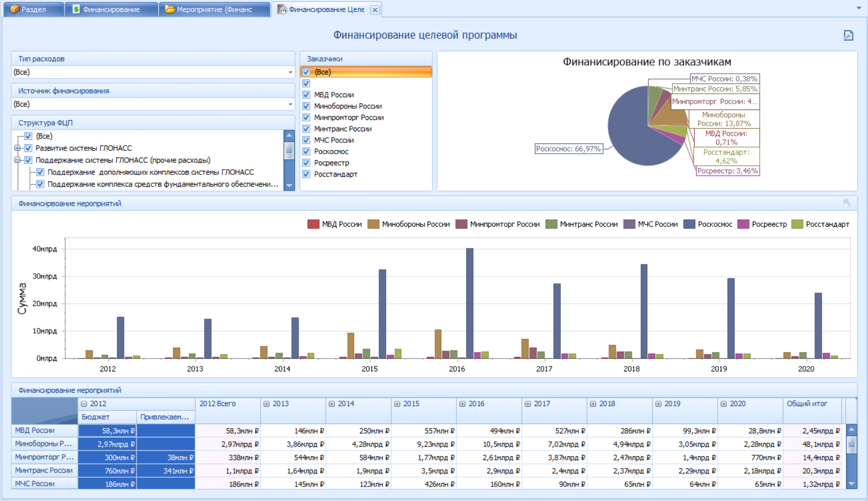The image size is (868, 501).
Task: Expand the 2013 column in the table
Action: pos(267,404)
